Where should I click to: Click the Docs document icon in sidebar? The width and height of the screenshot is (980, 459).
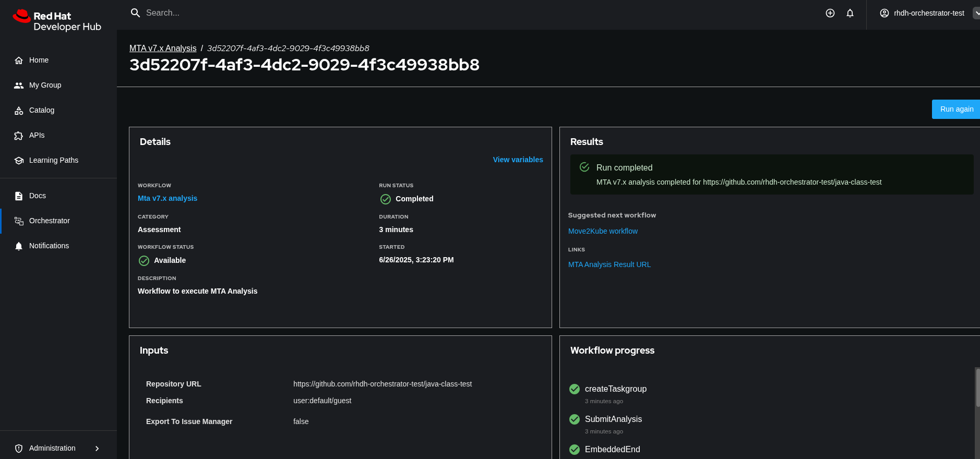click(19, 196)
